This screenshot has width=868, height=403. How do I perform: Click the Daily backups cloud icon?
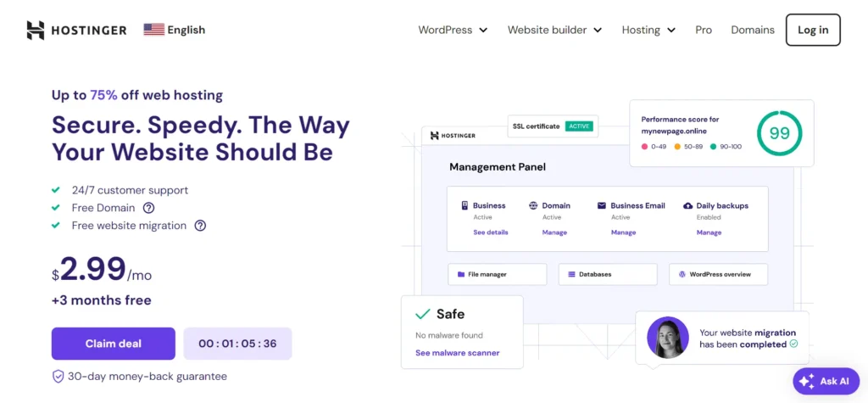click(687, 205)
